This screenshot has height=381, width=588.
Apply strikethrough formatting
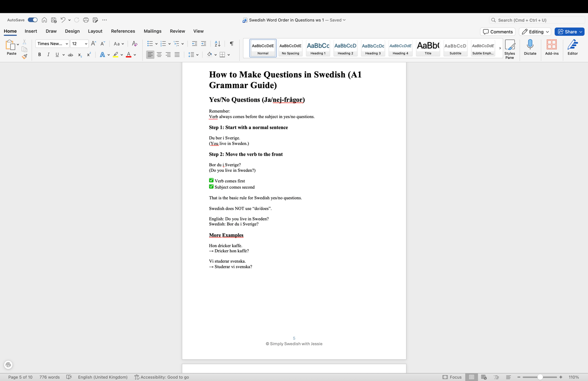[x=71, y=55]
